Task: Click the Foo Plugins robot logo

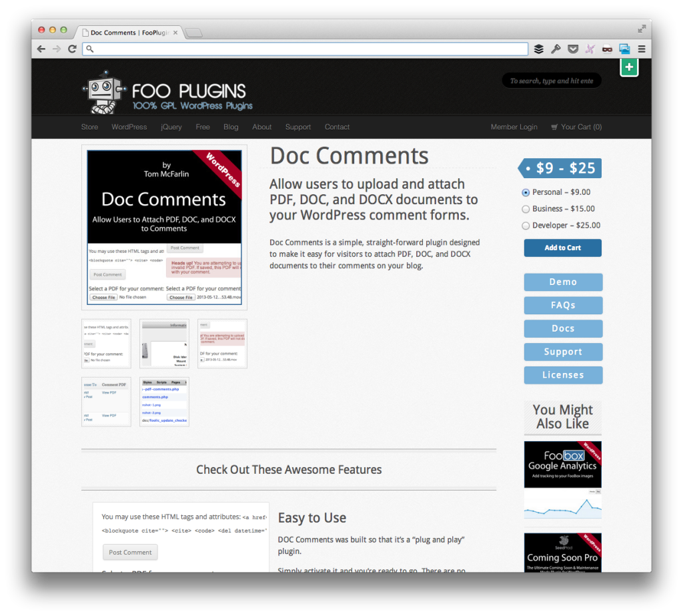Action: 105,92
